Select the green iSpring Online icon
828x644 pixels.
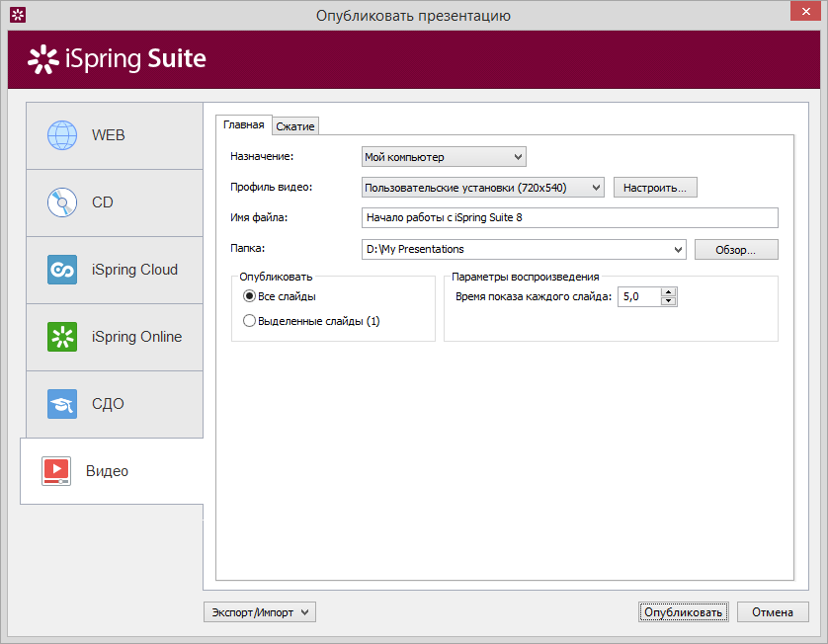[62, 337]
